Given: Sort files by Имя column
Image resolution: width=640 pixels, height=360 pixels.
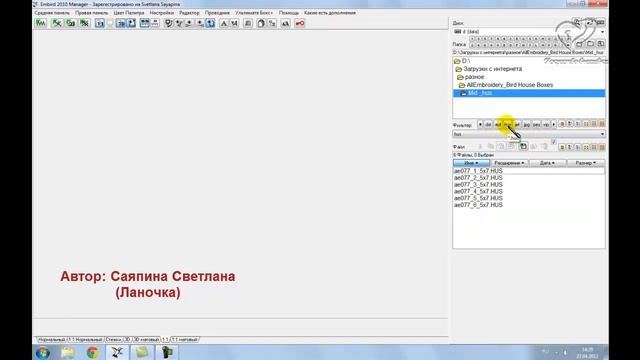Looking at the screenshot, I should [471, 163].
